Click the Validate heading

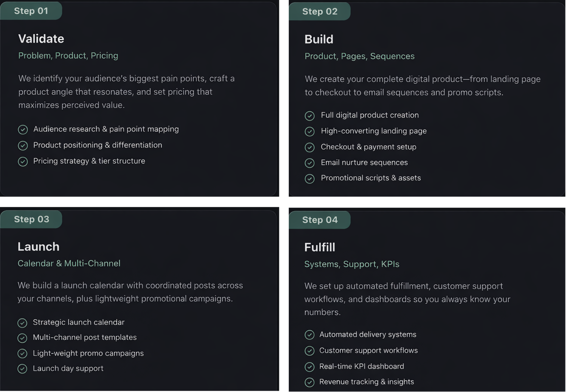41,39
